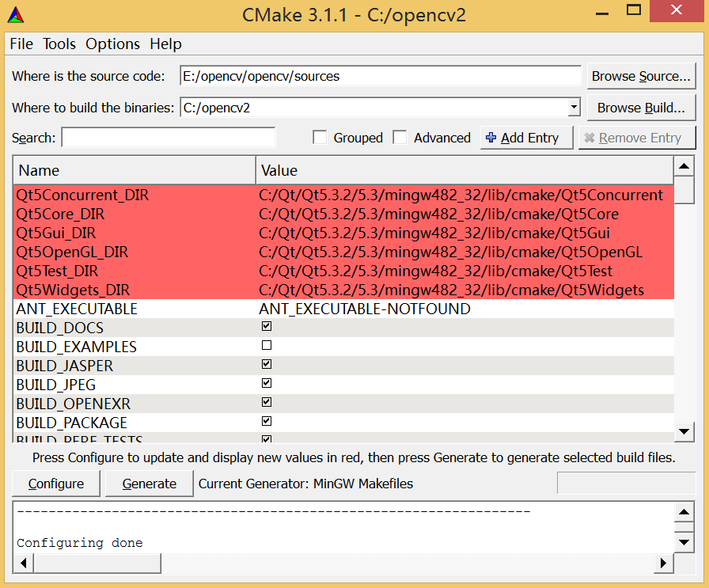The width and height of the screenshot is (709, 588).
Task: Click the lib/cmake/Qt5Core path value
Action: pos(438,214)
